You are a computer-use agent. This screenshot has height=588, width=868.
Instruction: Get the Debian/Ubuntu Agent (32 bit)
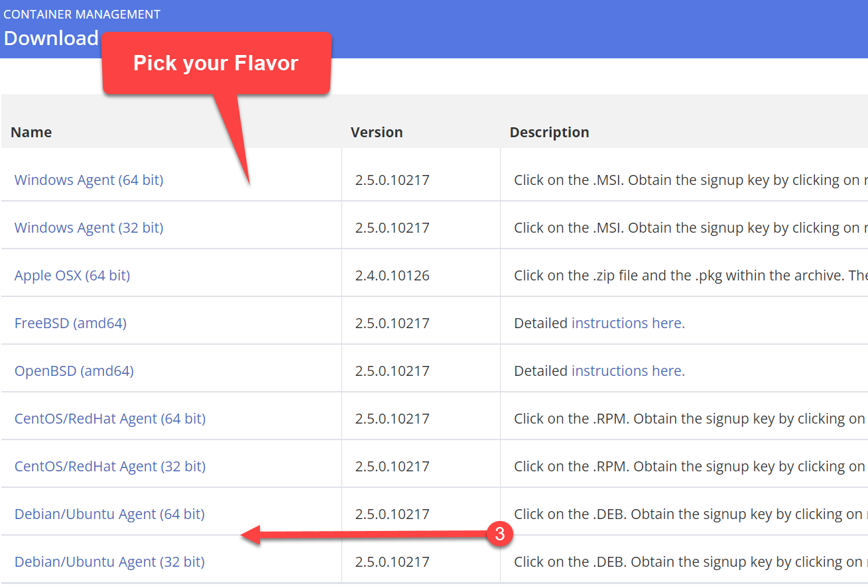109,561
